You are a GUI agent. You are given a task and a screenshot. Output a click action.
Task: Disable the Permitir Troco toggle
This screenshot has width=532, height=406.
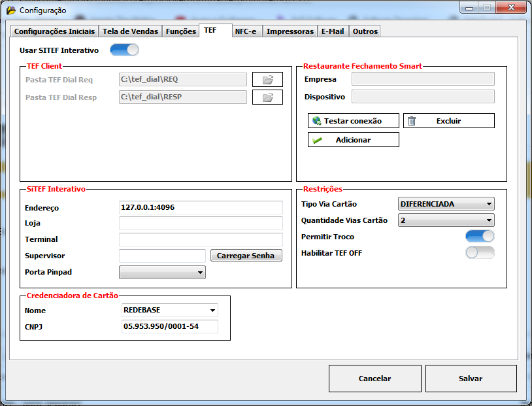point(480,237)
